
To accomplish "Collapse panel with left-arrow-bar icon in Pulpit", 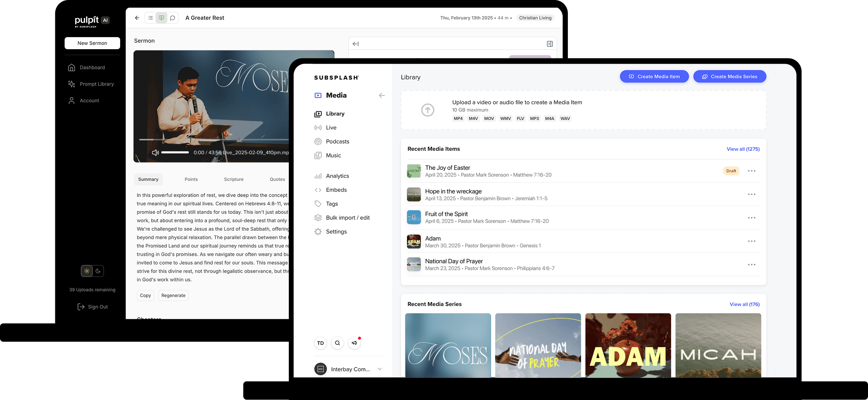I will click(x=356, y=44).
